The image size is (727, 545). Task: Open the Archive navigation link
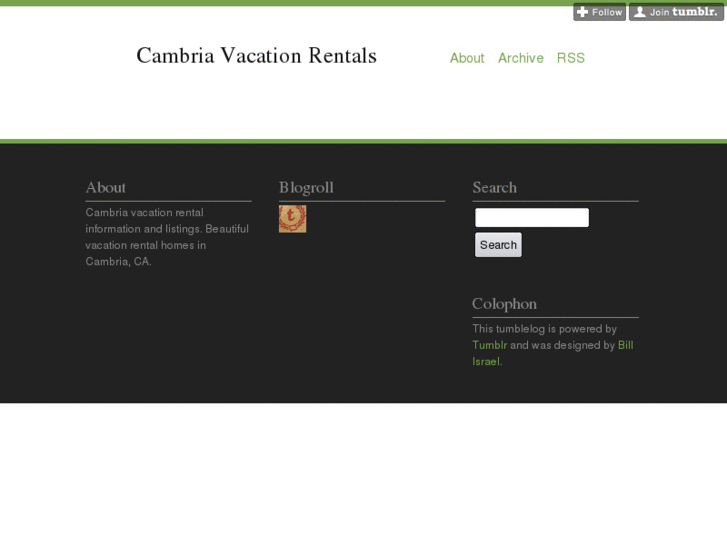coord(521,58)
